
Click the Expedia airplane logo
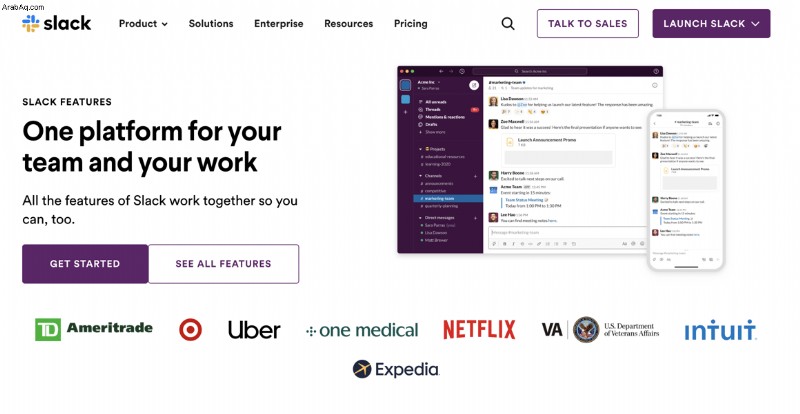pyautogui.click(x=362, y=369)
